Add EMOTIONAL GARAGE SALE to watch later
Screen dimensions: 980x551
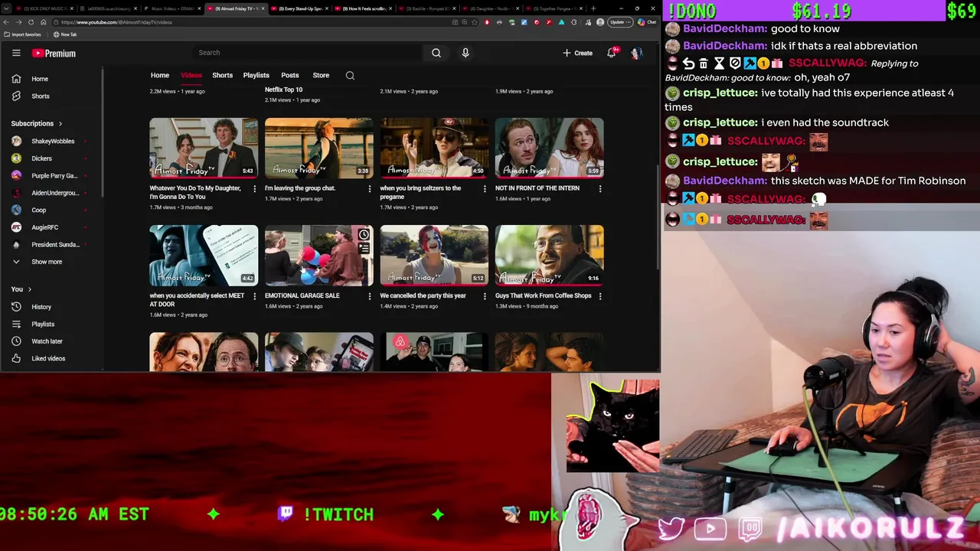(364, 235)
